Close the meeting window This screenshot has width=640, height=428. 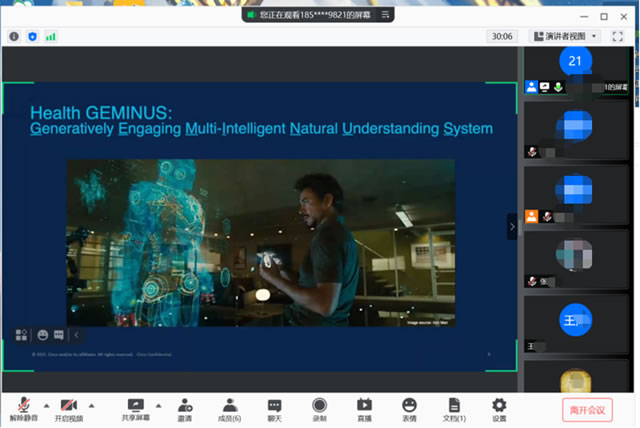click(x=624, y=17)
